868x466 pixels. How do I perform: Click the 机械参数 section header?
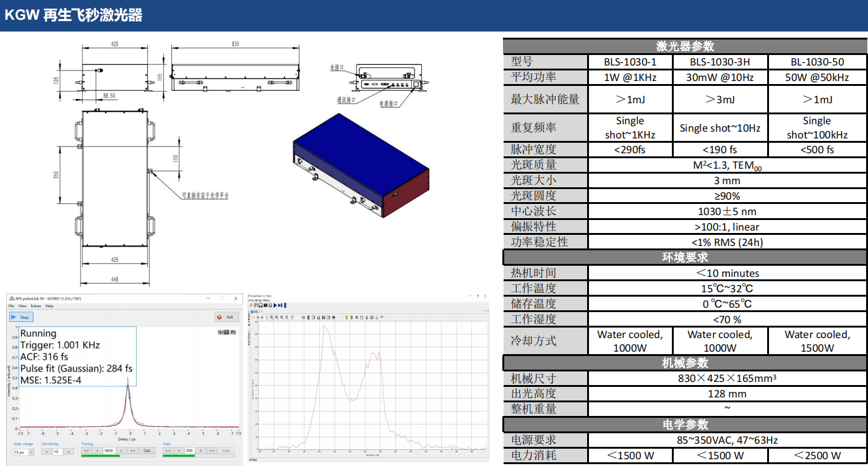[x=685, y=363]
